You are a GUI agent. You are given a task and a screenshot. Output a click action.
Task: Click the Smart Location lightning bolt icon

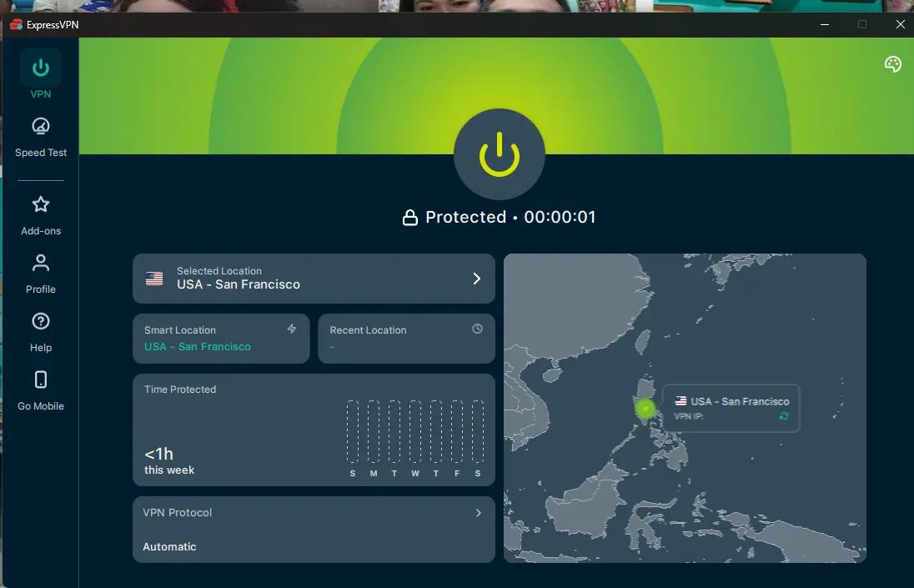(292, 329)
